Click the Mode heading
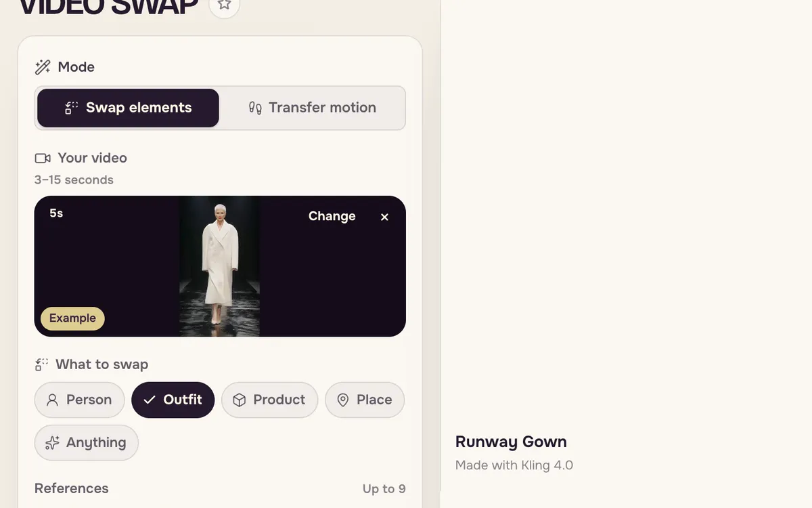 [x=76, y=67]
